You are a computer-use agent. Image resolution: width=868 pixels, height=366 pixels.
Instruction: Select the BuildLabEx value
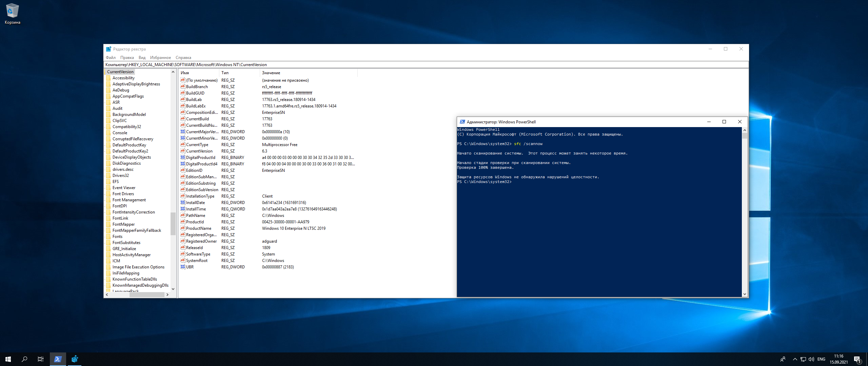(x=196, y=106)
